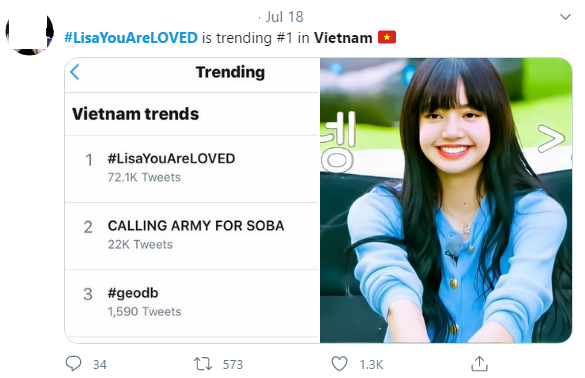Open the #LisaYouAreLOVED hashtag link

[x=131, y=38]
